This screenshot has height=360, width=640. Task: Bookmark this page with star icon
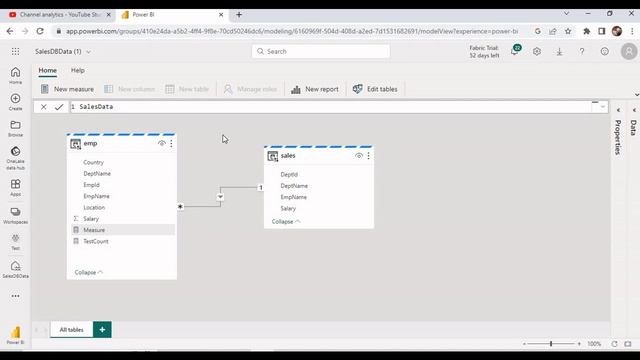pos(568,31)
